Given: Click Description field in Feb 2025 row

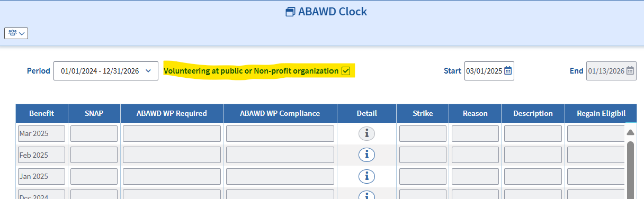Looking at the screenshot, I should (533, 155).
